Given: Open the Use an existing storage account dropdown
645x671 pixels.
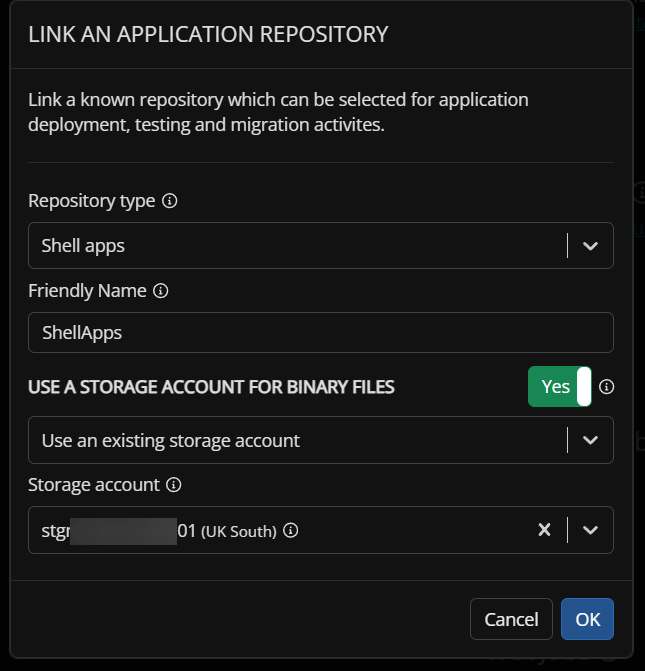Looking at the screenshot, I should [x=321, y=440].
